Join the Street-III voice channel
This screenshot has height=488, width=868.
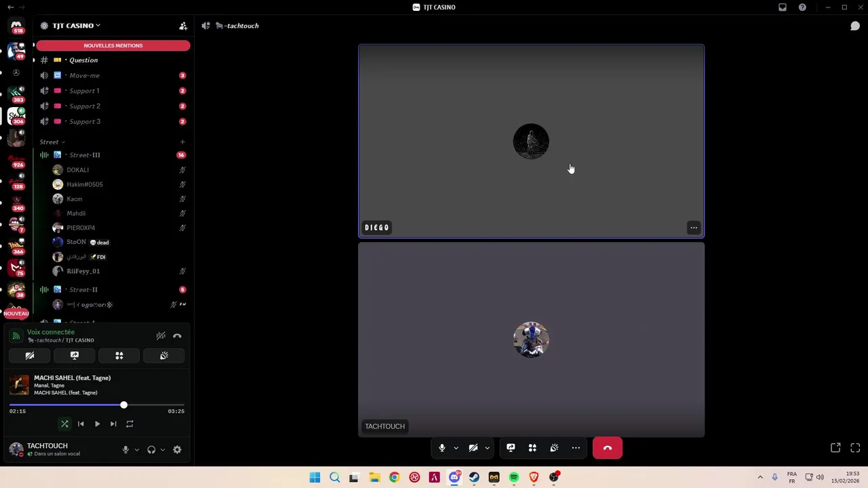tap(113, 155)
